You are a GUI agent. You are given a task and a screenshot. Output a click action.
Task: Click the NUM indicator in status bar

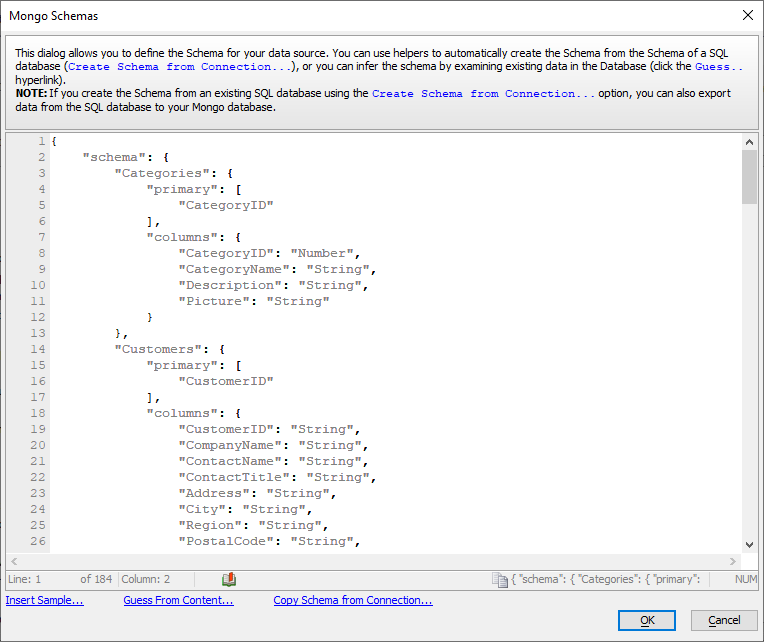click(x=745, y=579)
